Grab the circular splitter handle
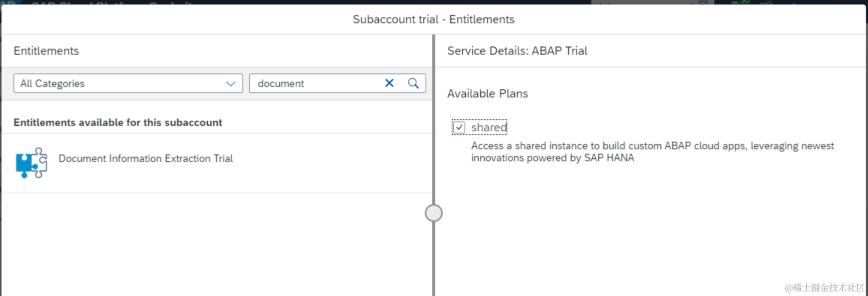 [434, 213]
